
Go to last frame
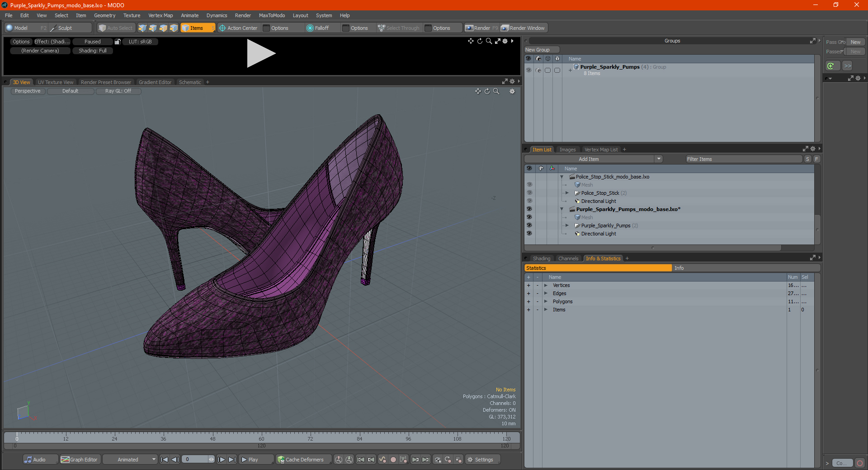tap(232, 460)
